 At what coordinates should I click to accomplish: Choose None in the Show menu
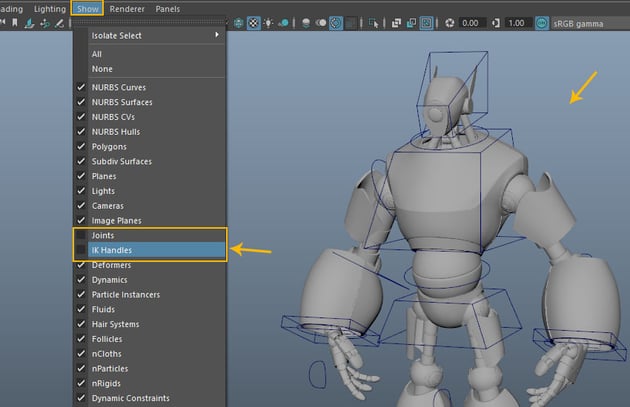[x=101, y=69]
